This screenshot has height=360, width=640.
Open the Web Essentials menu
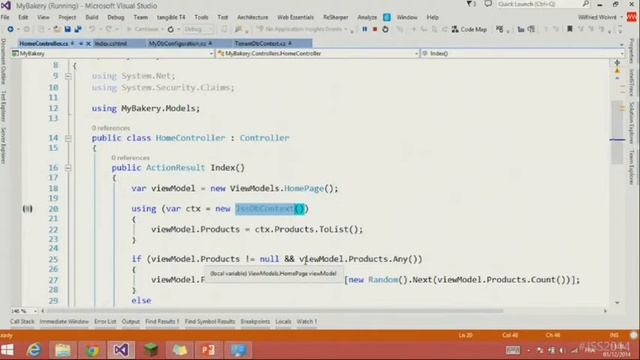296,17
